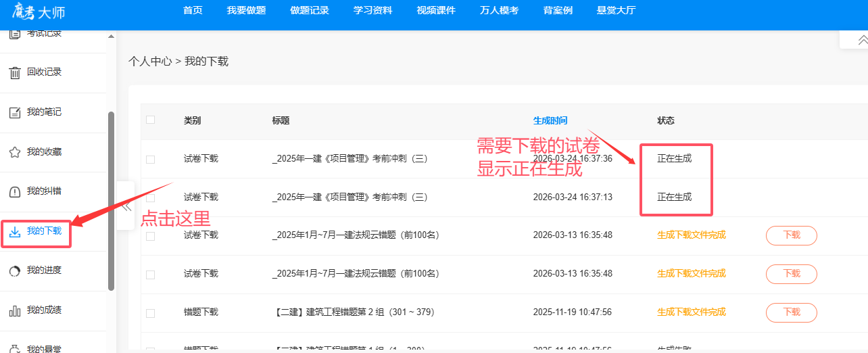
Task: Click 下载 button for 建筑工程错题第 2 组
Action: coord(791,312)
